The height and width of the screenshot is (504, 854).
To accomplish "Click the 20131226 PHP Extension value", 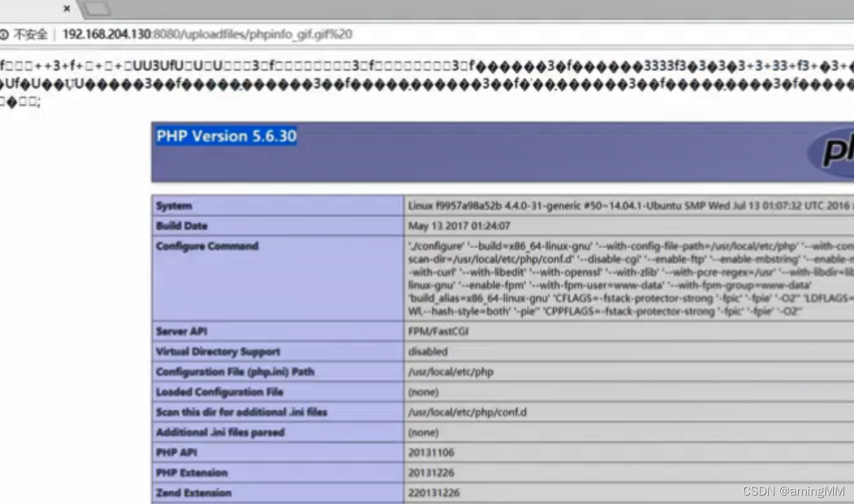I will point(431,472).
